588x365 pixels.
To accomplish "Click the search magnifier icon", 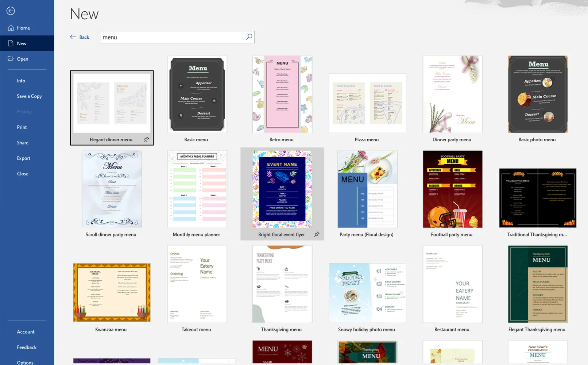I will pyautogui.click(x=249, y=37).
